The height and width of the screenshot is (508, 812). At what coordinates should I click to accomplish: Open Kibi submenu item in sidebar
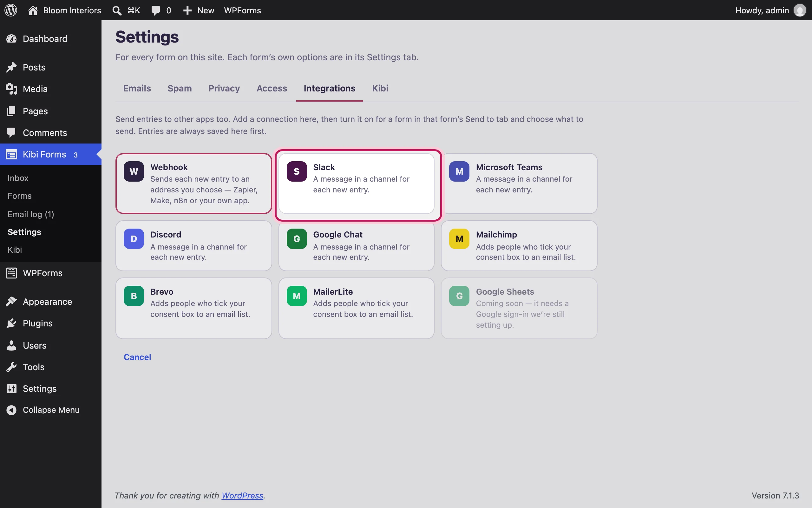15,250
